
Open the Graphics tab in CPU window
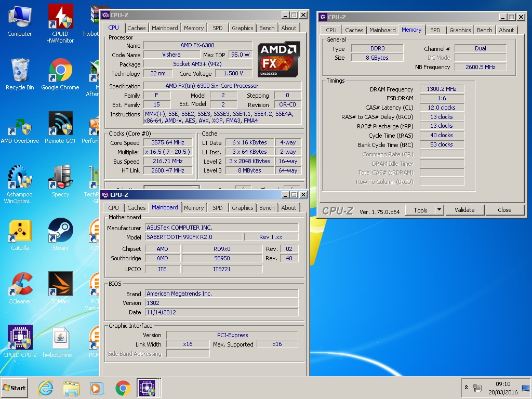click(x=242, y=28)
